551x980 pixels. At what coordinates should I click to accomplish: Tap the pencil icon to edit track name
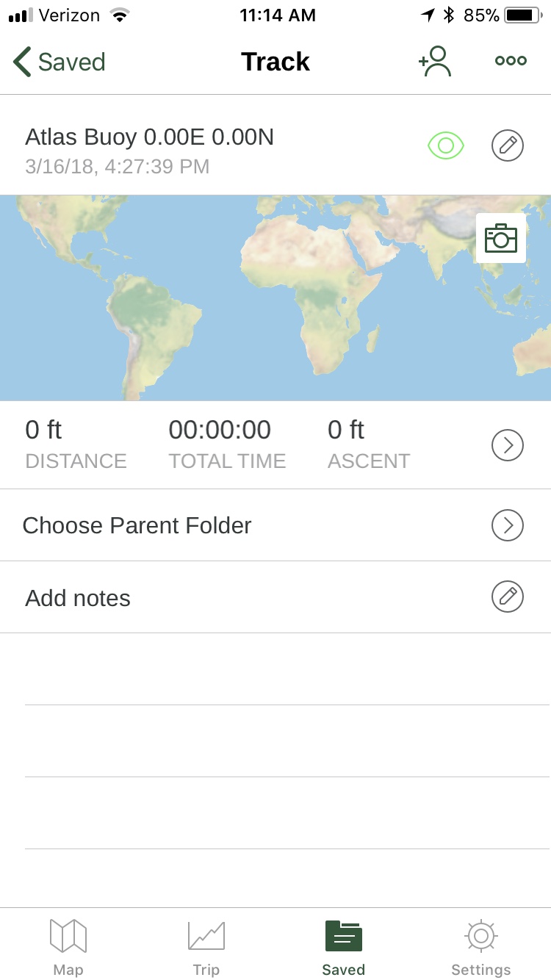coord(507,145)
